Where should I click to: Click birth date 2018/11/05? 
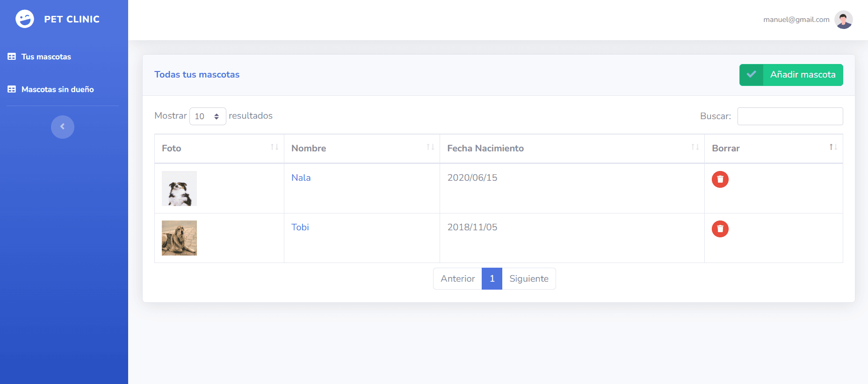click(472, 227)
